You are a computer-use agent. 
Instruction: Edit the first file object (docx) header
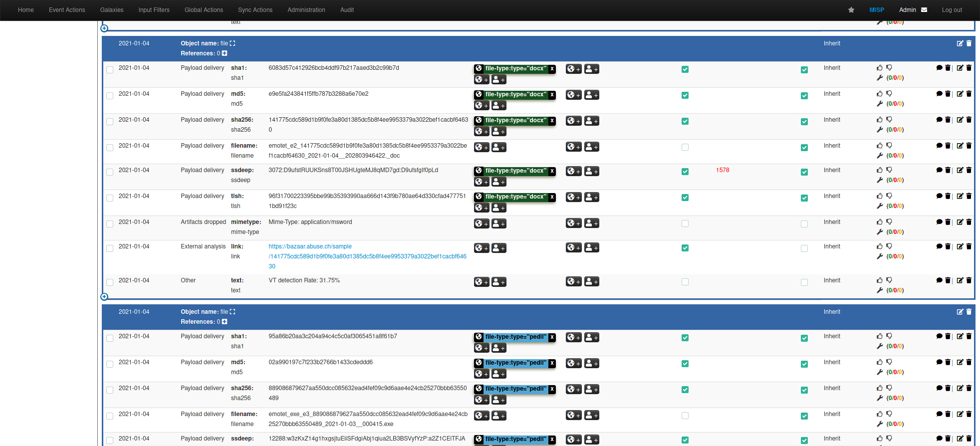pyautogui.click(x=960, y=43)
